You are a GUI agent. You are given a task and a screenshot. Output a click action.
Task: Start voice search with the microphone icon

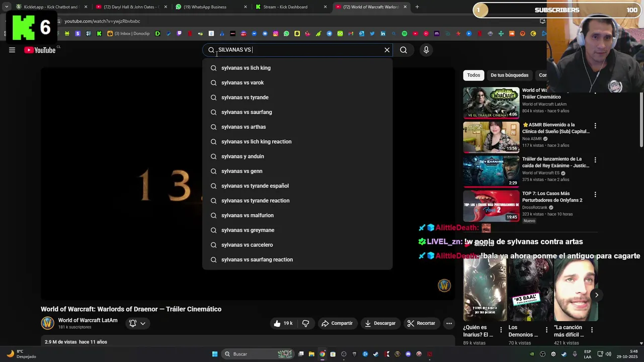click(426, 50)
